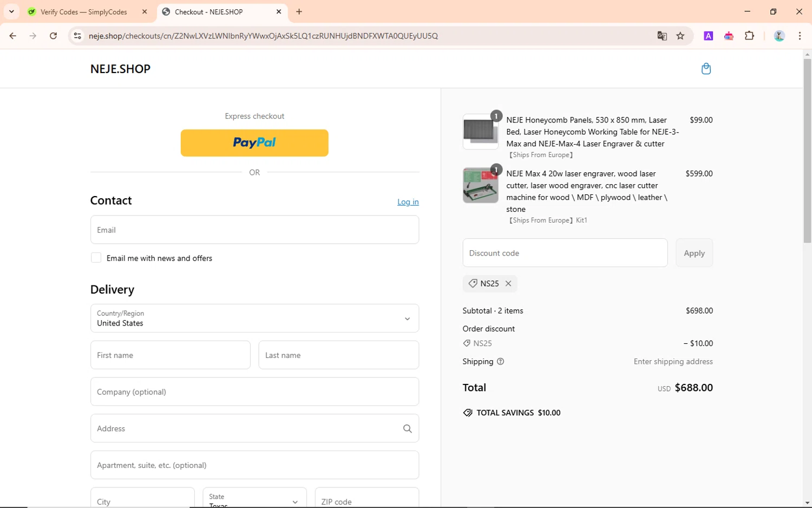The height and width of the screenshot is (508, 812).
Task: Focus the City field
Action: [x=142, y=498]
